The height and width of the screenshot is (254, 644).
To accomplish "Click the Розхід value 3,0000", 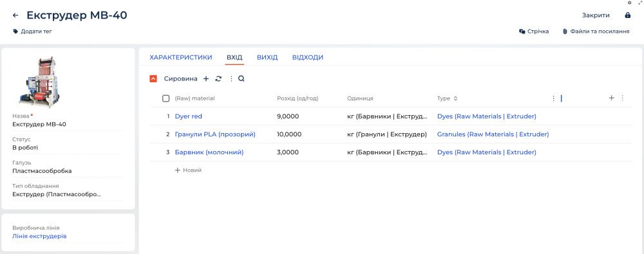I will click(288, 152).
